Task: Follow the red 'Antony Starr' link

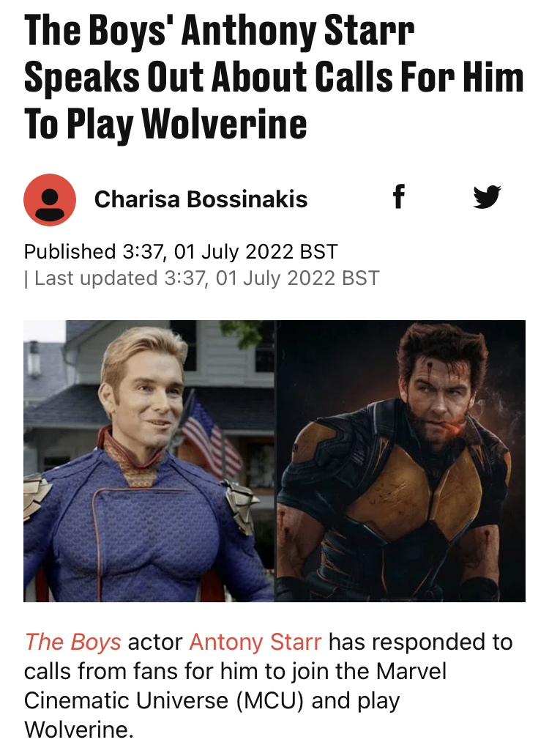Action: point(255,642)
